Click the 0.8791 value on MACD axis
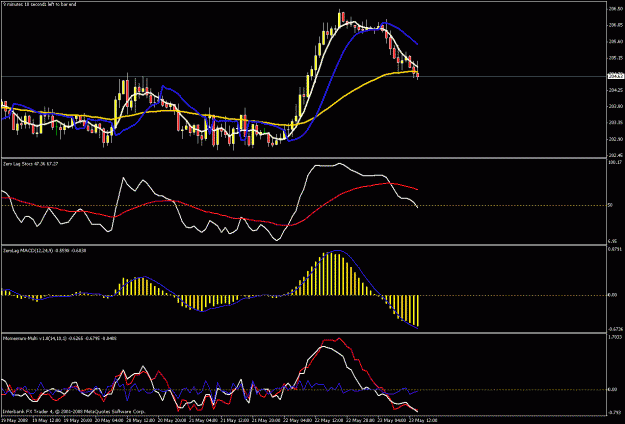This screenshot has width=625, height=424. [614, 249]
